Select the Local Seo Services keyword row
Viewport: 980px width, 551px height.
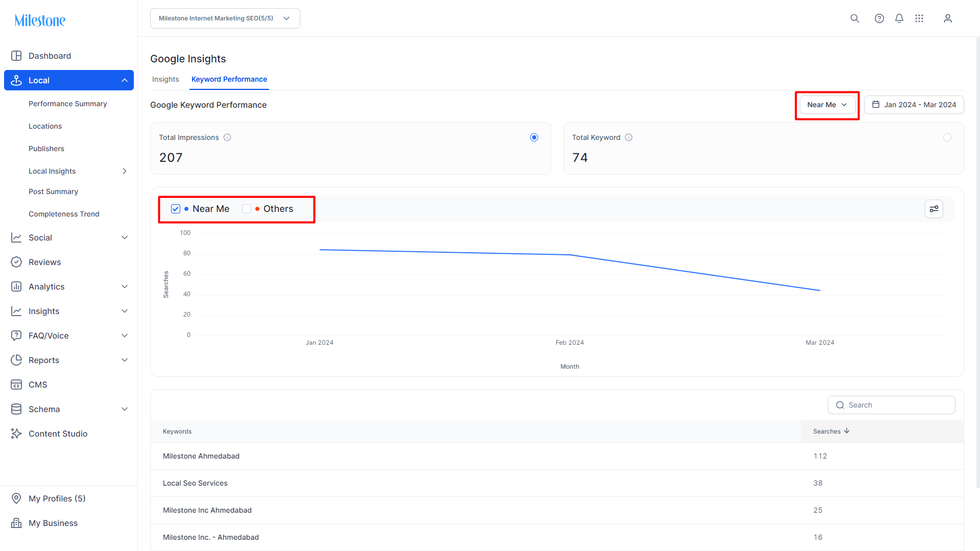coord(557,483)
